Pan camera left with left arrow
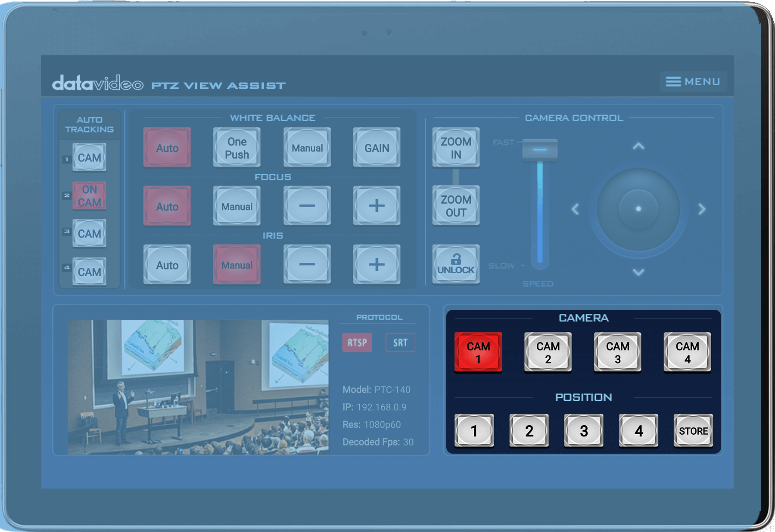This screenshot has height=532, width=775. (x=575, y=209)
